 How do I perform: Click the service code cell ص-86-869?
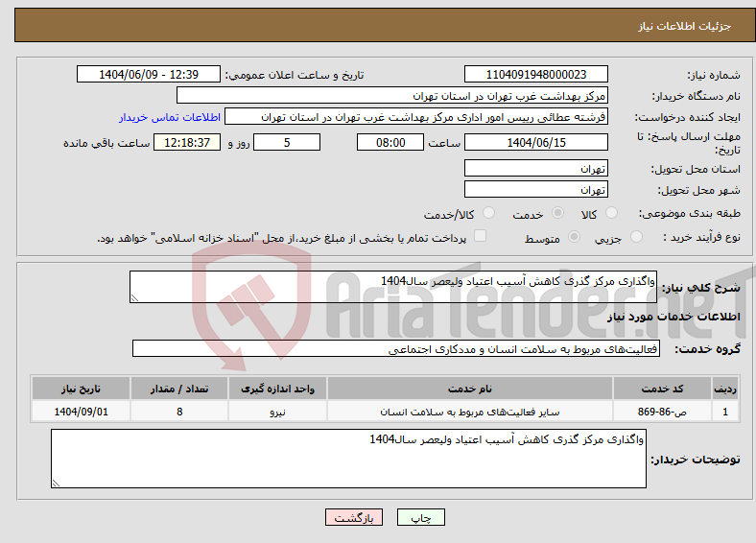(663, 412)
